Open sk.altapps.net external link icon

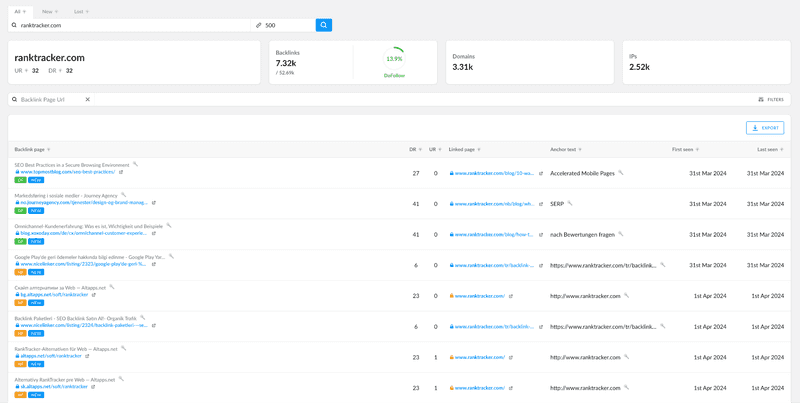pyautogui.click(x=93, y=387)
